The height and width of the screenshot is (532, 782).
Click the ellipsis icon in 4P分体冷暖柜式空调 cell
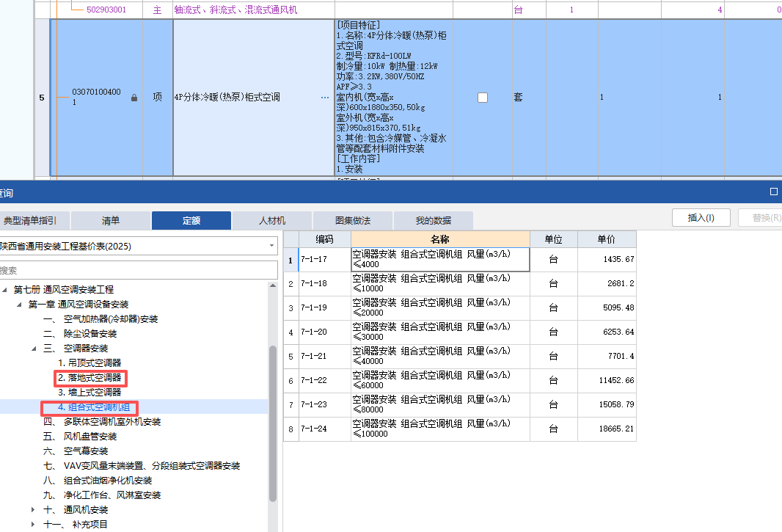click(x=325, y=96)
